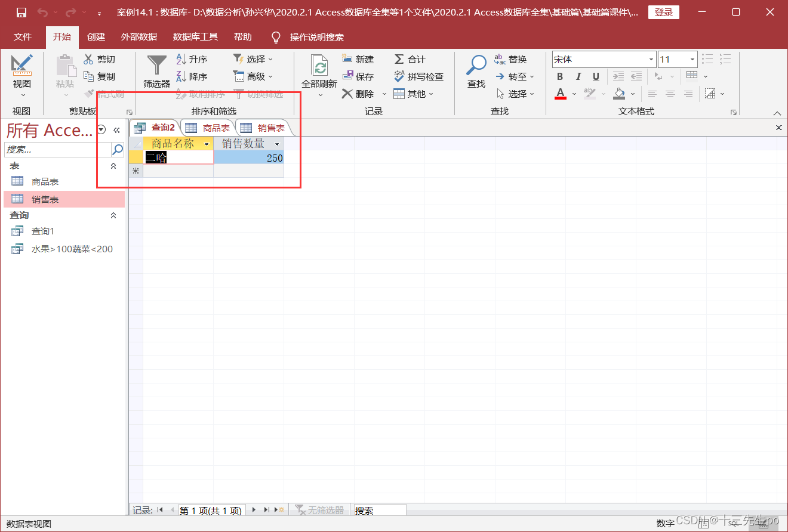788x532 pixels.
Task: Collapse the 查询 group in navigation pane
Action: click(113, 215)
